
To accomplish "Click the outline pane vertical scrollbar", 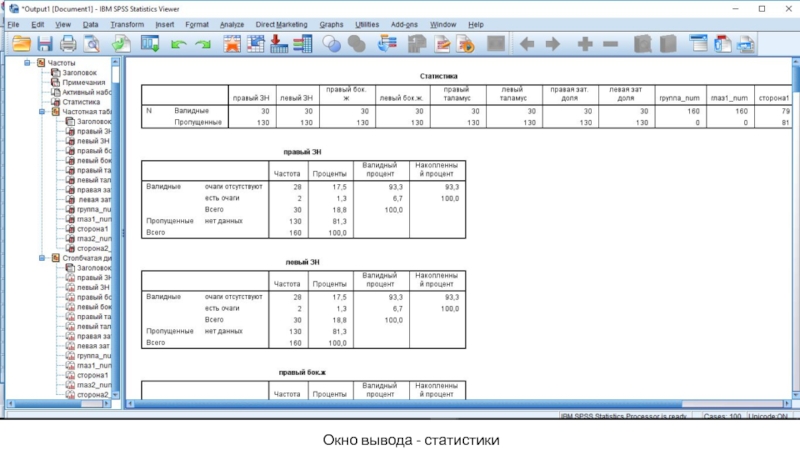I will (x=116, y=230).
